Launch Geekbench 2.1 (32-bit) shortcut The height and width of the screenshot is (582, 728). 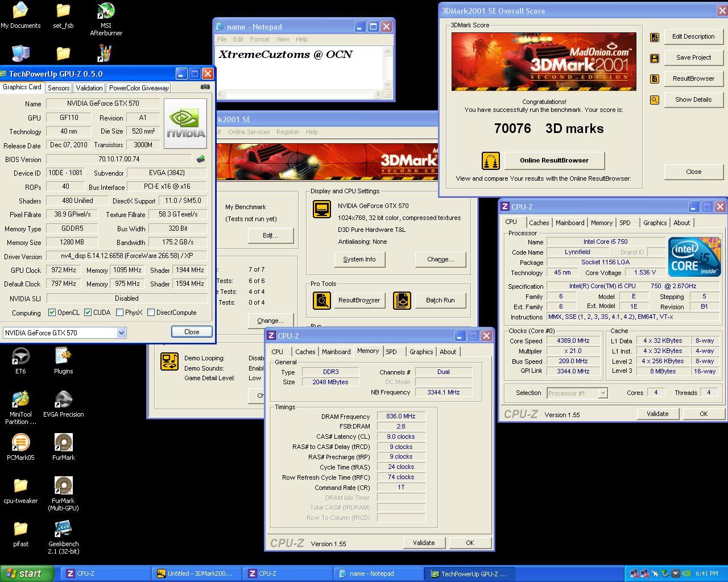click(63, 537)
